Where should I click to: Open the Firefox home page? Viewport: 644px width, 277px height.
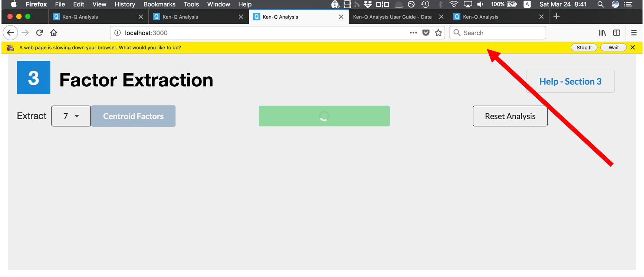53,33
